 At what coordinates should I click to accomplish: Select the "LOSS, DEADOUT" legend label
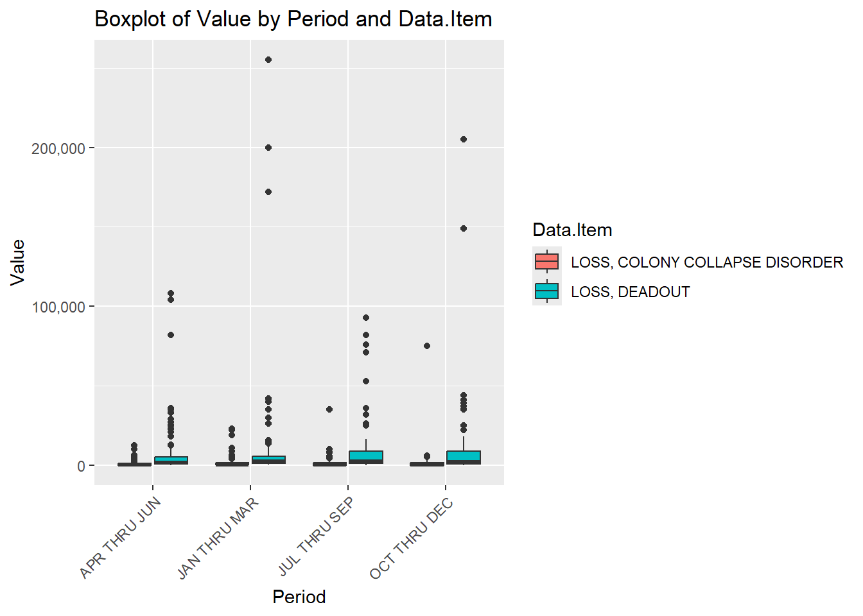[630, 292]
